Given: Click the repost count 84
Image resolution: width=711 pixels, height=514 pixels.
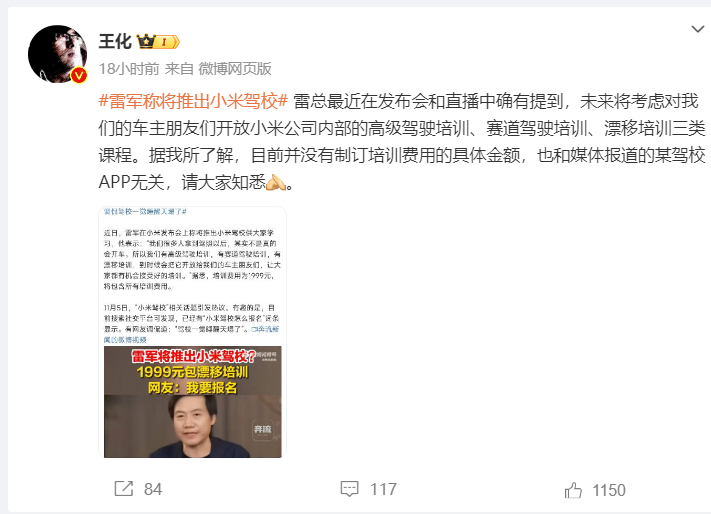Looking at the screenshot, I should click(x=153, y=489).
